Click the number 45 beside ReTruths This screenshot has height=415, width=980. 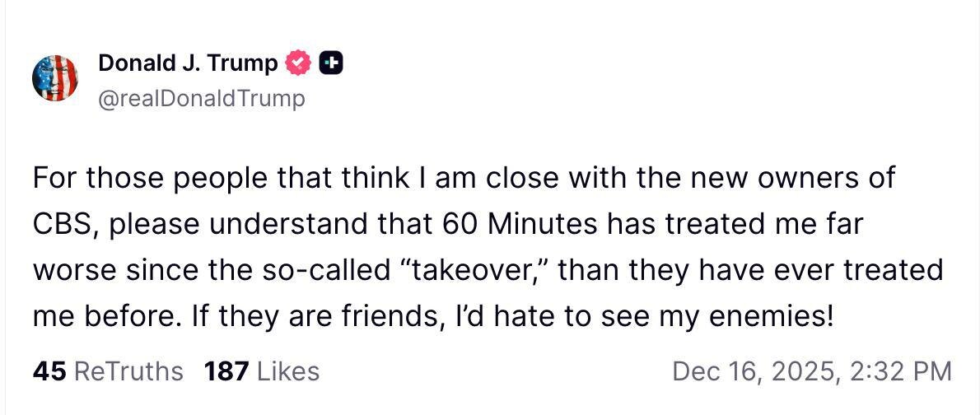pyautogui.click(x=49, y=371)
